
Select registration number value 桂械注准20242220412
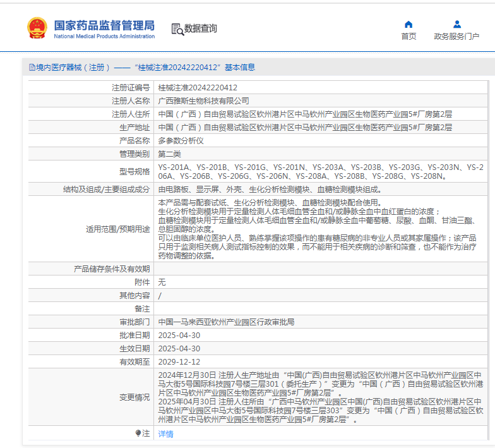198,87
